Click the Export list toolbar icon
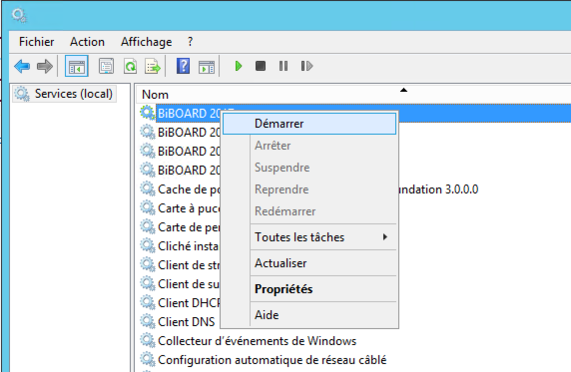Image resolution: width=571 pixels, height=372 pixels. (153, 66)
